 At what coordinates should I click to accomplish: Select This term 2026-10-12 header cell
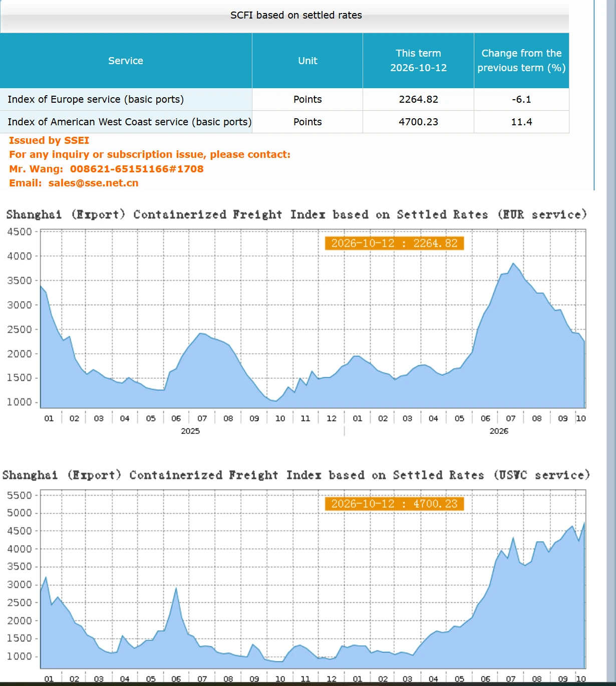(x=418, y=61)
